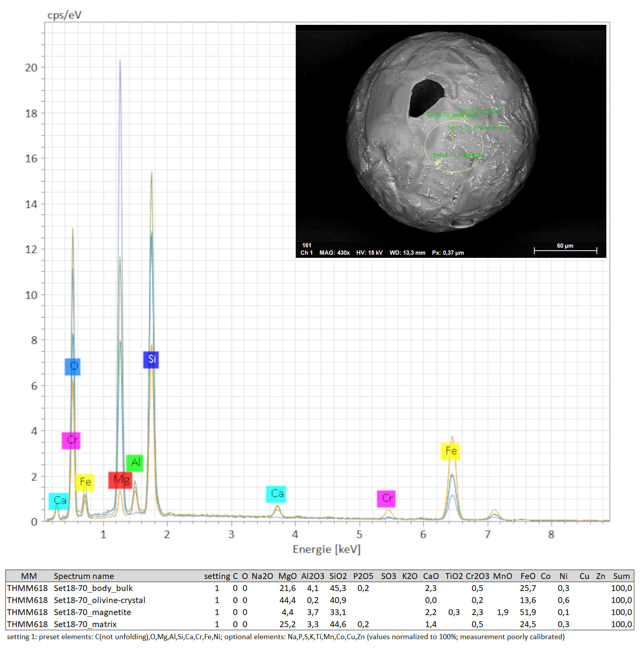Click the green Al element label

(135, 463)
